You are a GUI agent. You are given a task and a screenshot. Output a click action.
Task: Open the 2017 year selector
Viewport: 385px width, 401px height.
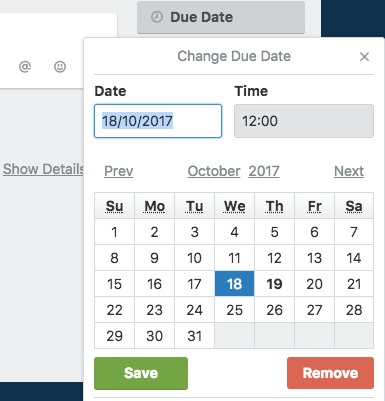click(264, 171)
